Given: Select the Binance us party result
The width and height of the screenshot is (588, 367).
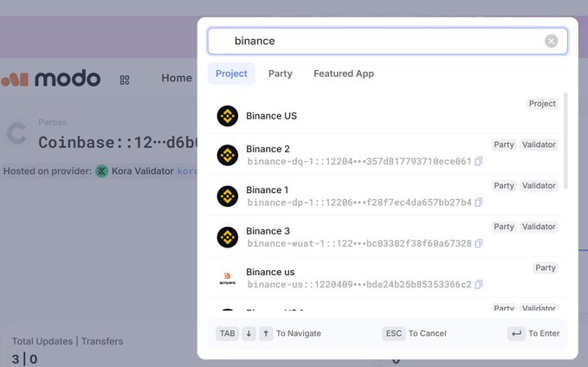Looking at the screenshot, I should [x=386, y=277].
